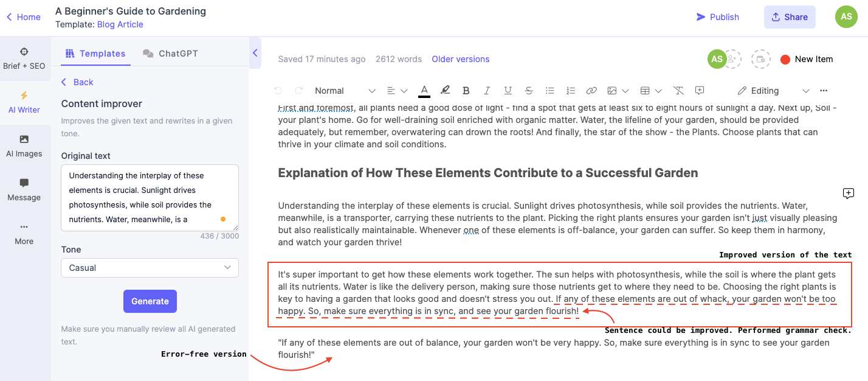The height and width of the screenshot is (381, 868).
Task: Open the New Item status selector
Action: [x=807, y=59]
